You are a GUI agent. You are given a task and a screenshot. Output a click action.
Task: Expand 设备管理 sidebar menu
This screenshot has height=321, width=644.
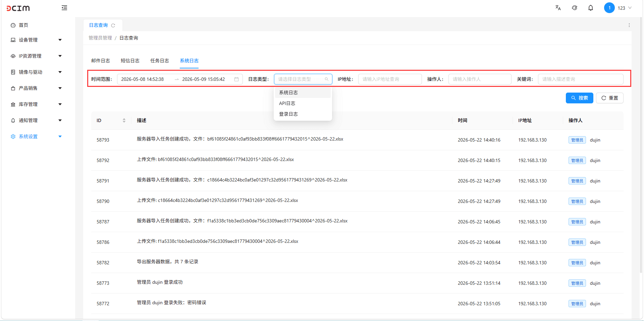36,40
